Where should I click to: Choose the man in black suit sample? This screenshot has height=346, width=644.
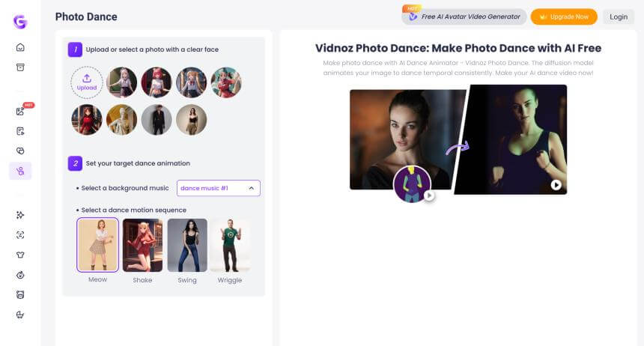click(x=157, y=120)
